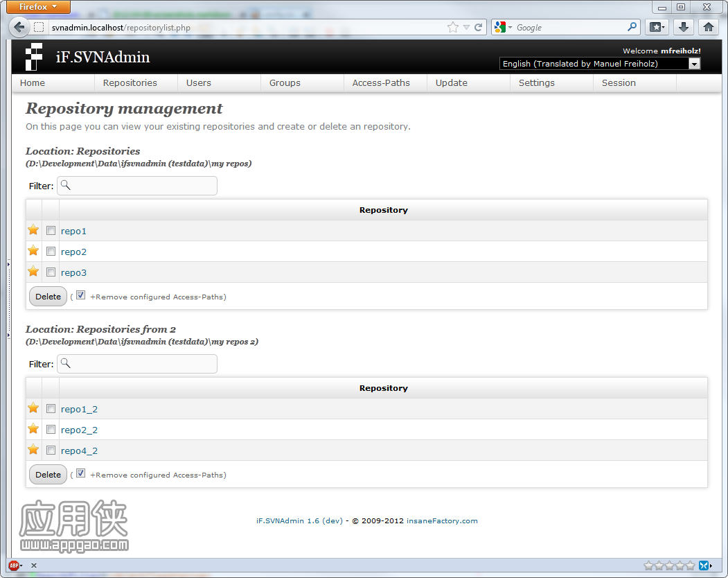The height and width of the screenshot is (578, 728).
Task: Close the add-on bar with the x
Action: (x=34, y=566)
